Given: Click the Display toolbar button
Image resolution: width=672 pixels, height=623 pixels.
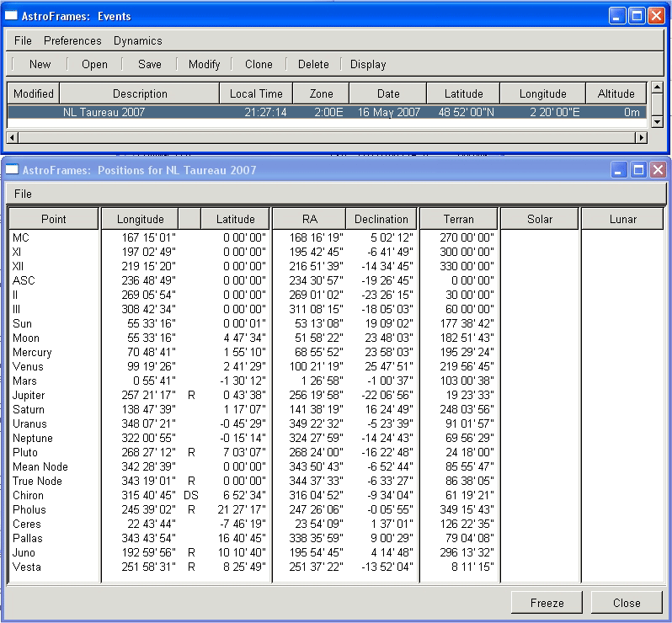Looking at the screenshot, I should 368,64.
